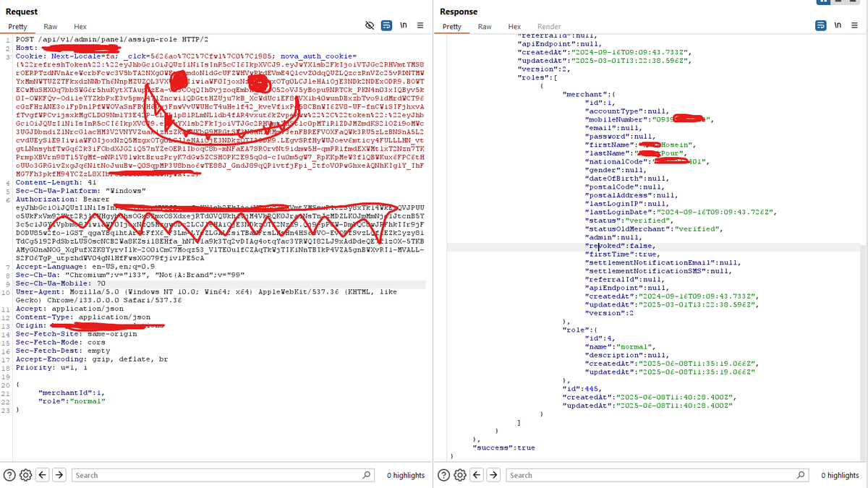
Task: Click '0 highlights' under Response pane
Action: click(x=840, y=475)
